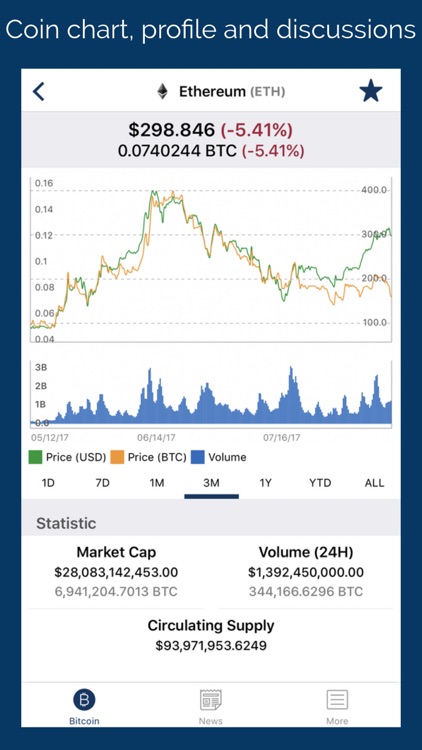Click the Circulating Supply heading

click(x=211, y=626)
